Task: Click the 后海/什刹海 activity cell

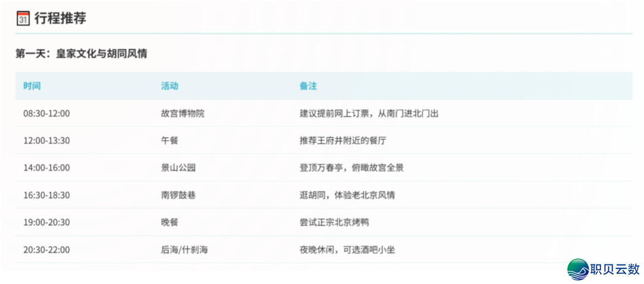Action: pos(184,249)
